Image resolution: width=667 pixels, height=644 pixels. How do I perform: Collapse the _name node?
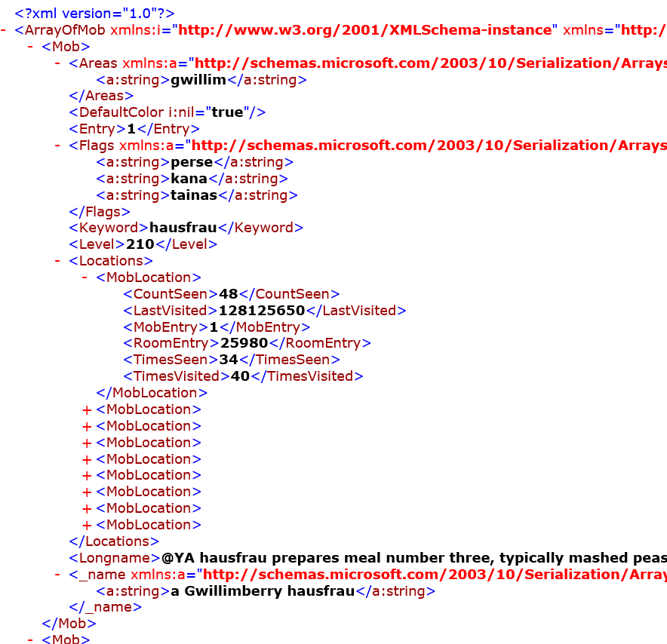57,575
